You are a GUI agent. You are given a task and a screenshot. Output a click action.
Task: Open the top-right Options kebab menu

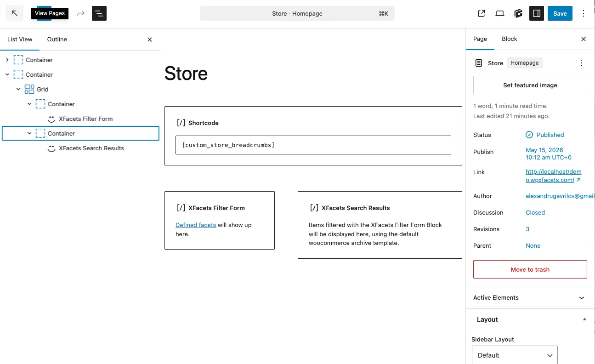point(584,13)
